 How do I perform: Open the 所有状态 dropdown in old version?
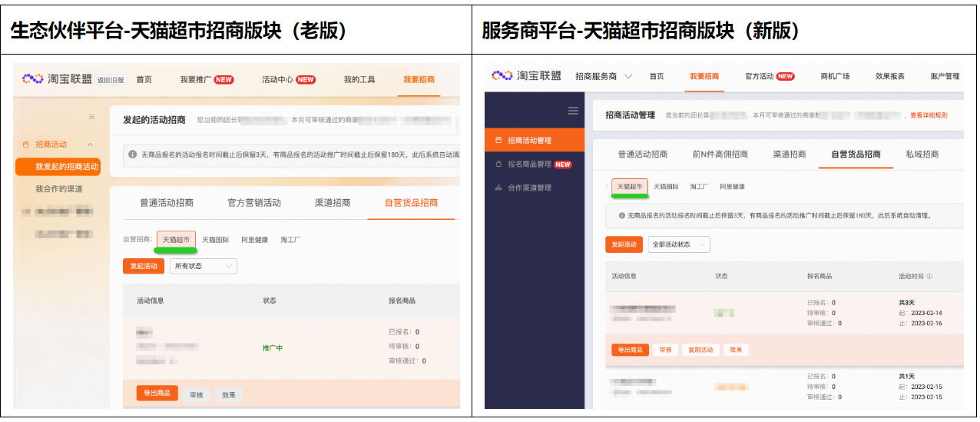(204, 266)
